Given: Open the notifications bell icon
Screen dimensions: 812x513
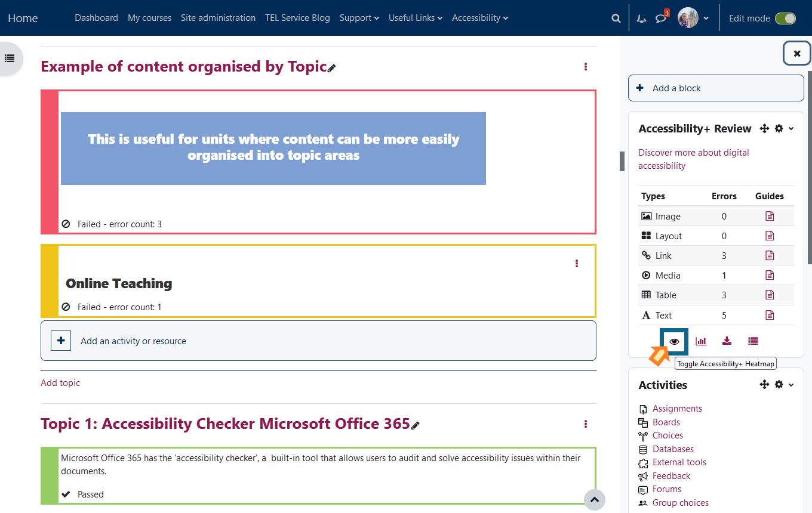Looking at the screenshot, I should (x=641, y=18).
